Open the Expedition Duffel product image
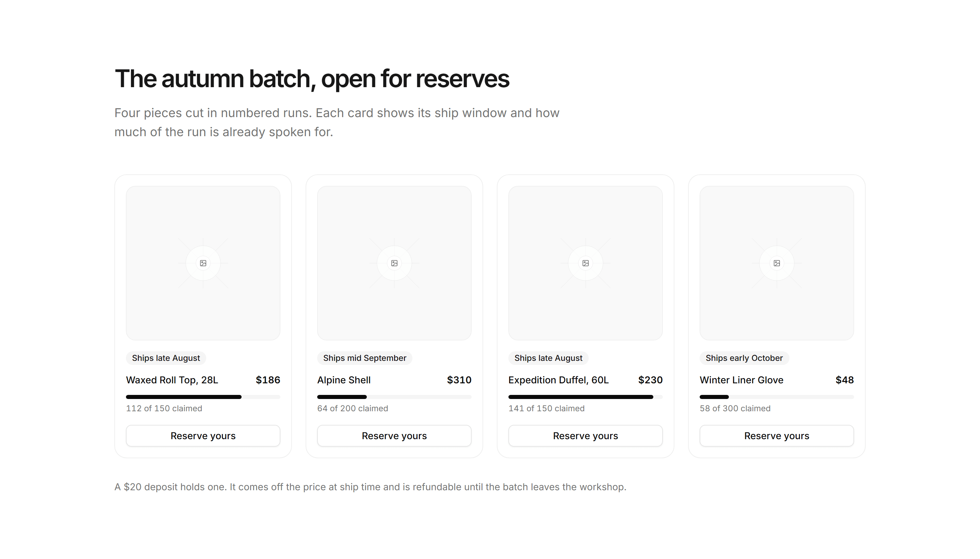980x559 pixels. (585, 263)
